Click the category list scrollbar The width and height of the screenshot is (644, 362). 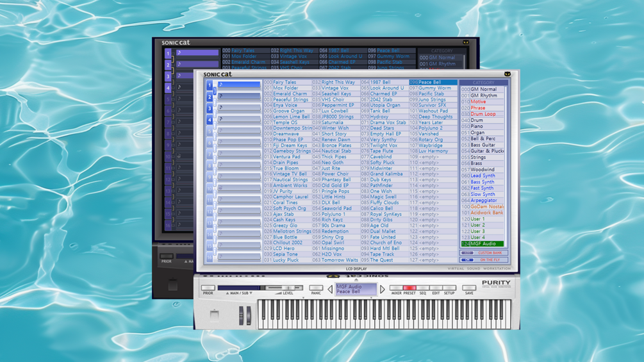click(506, 166)
